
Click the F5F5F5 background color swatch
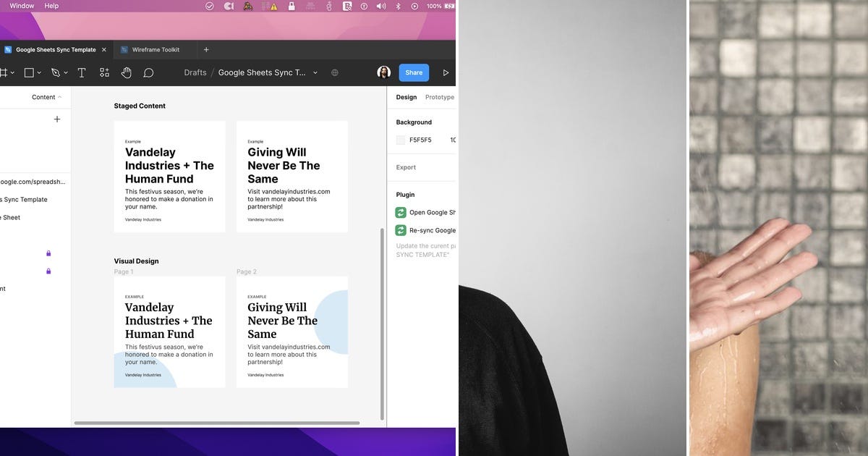pyautogui.click(x=401, y=140)
